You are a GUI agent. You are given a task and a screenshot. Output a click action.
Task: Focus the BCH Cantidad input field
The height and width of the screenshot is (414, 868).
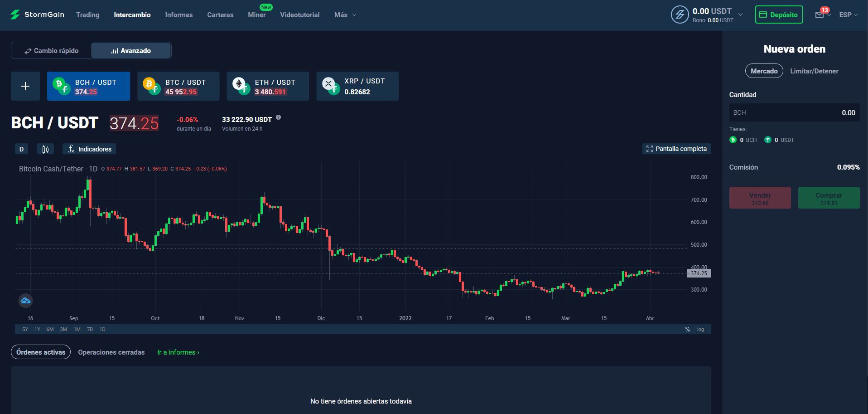[x=794, y=112]
